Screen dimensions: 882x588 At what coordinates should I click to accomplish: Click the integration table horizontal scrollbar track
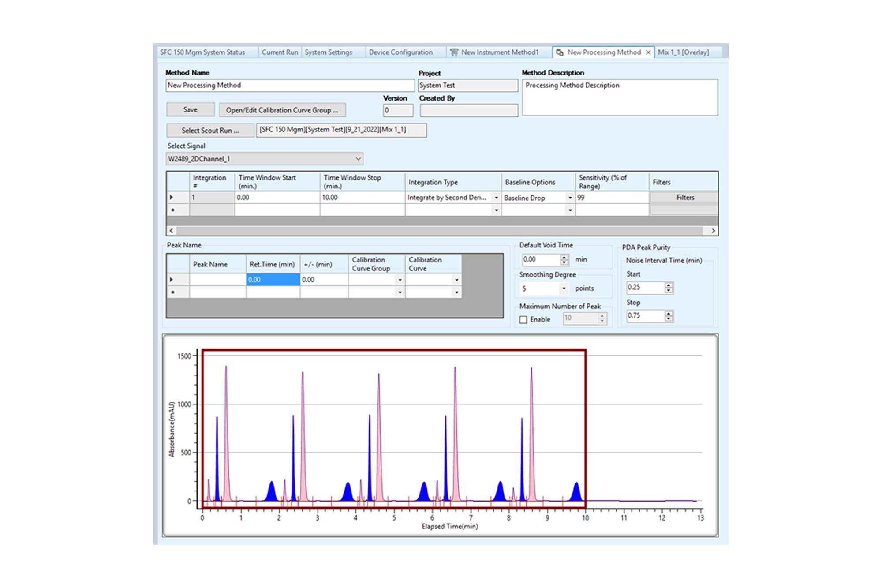tap(440, 231)
